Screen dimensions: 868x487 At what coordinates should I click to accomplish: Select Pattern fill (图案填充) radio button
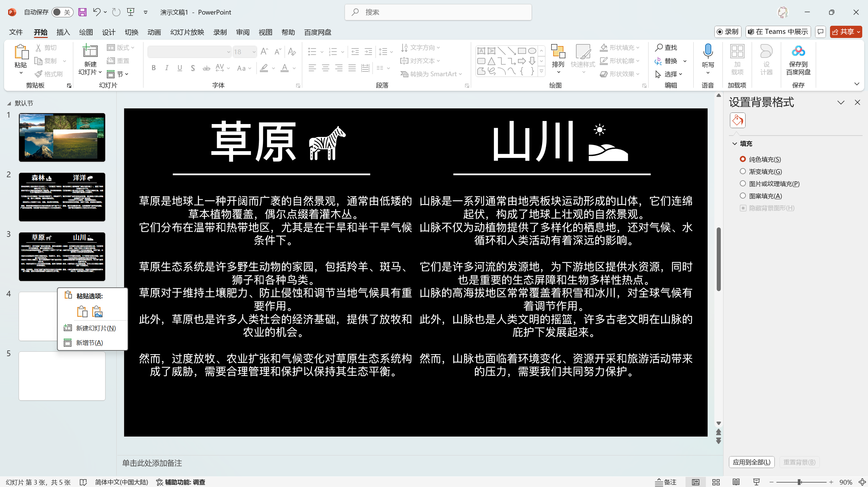(x=743, y=196)
